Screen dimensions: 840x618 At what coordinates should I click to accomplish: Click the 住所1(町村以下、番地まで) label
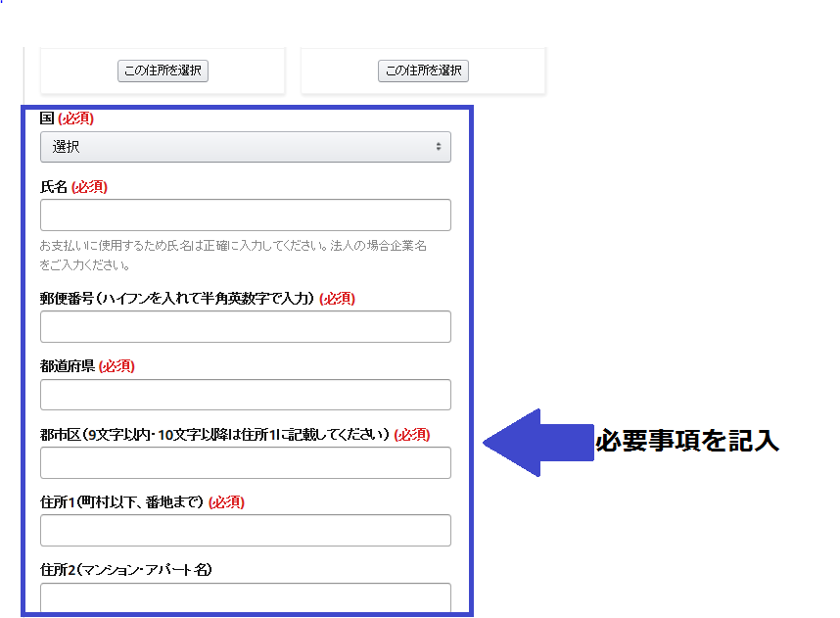pos(121,501)
